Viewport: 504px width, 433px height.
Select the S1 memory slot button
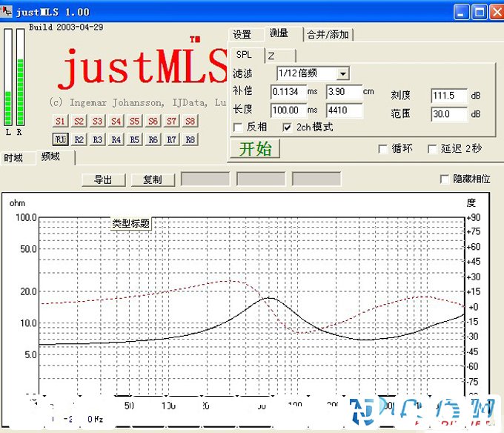(x=60, y=121)
